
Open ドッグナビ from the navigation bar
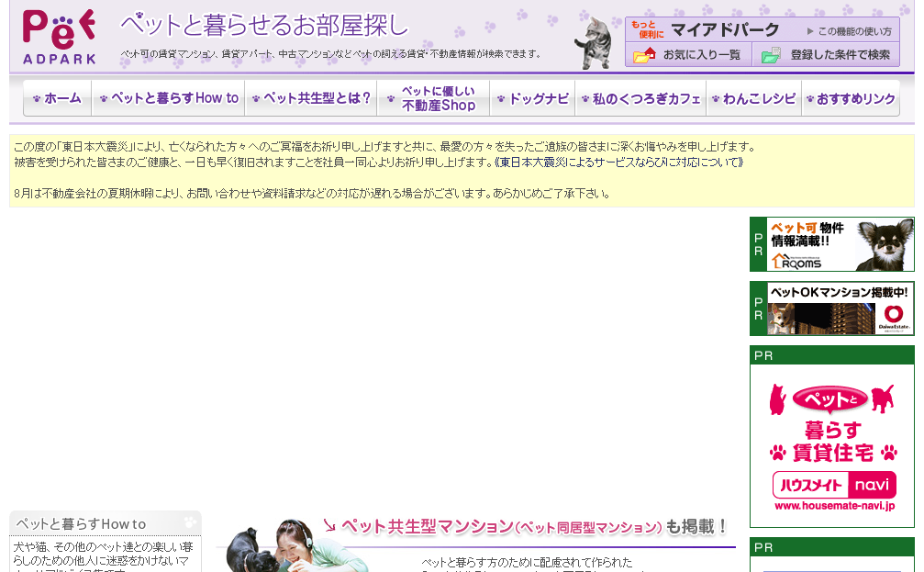[532, 98]
